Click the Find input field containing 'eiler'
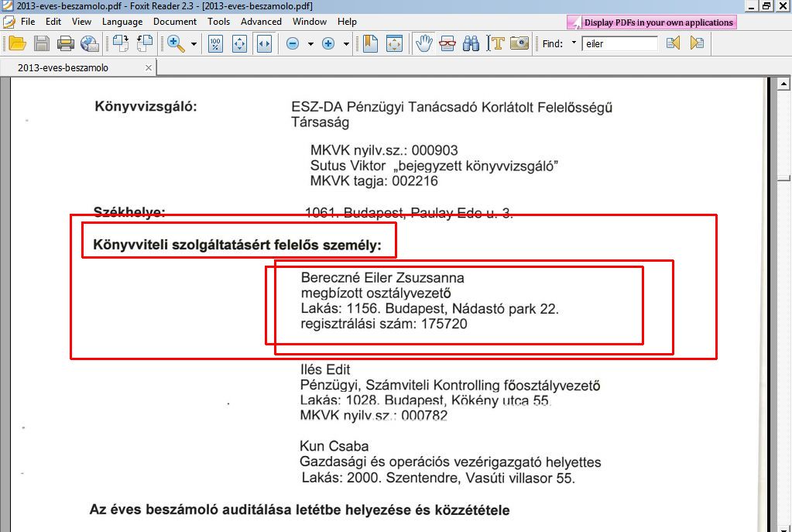 tap(620, 43)
